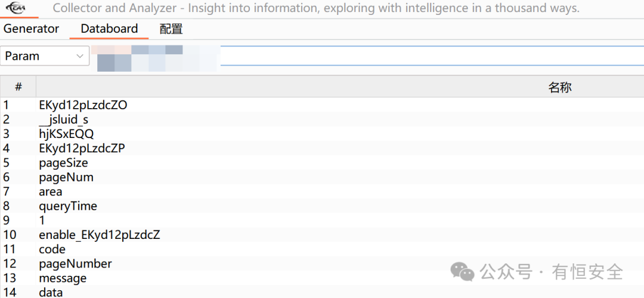The width and height of the screenshot is (644, 298).
Task: Click the dropdown arrow beside Param
Action: [x=80, y=56]
